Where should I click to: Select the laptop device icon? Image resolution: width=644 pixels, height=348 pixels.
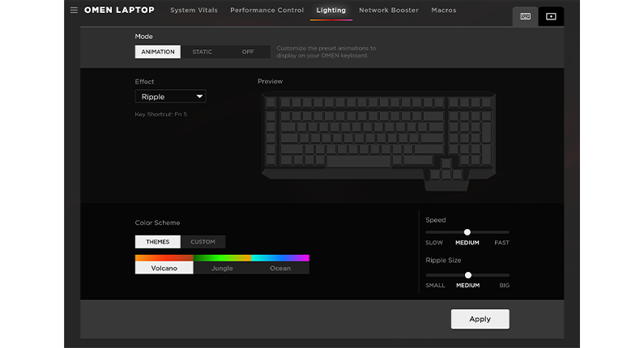point(551,16)
